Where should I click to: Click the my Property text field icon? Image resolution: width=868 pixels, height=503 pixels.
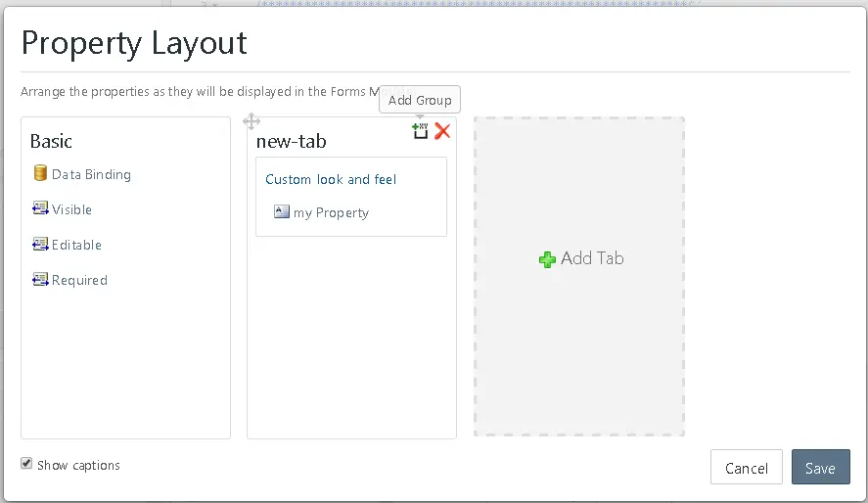click(282, 211)
